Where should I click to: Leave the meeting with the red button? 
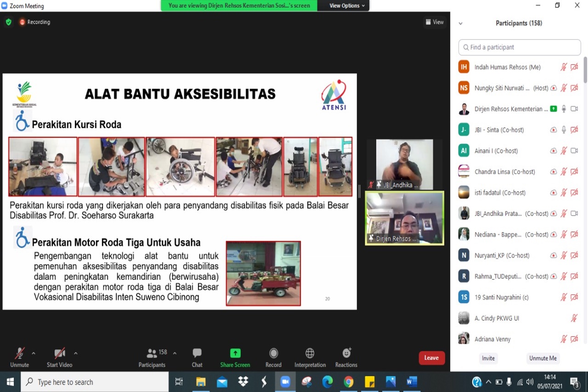coord(432,358)
